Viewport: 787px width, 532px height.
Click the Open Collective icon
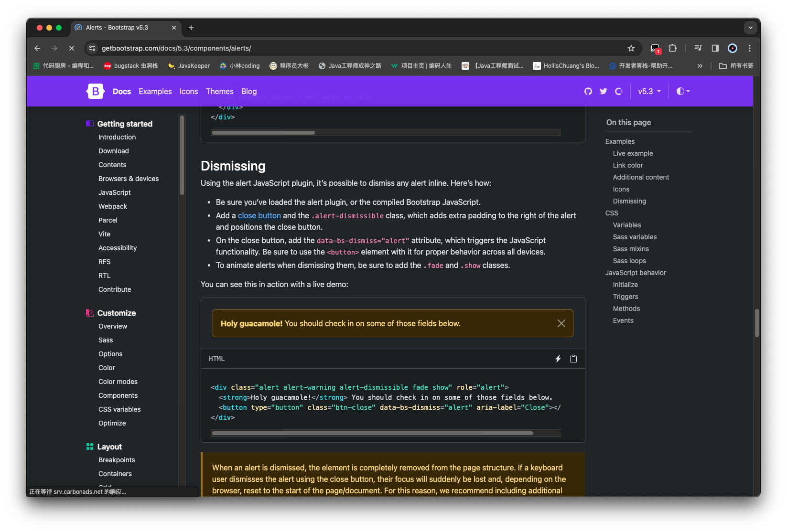click(x=619, y=91)
